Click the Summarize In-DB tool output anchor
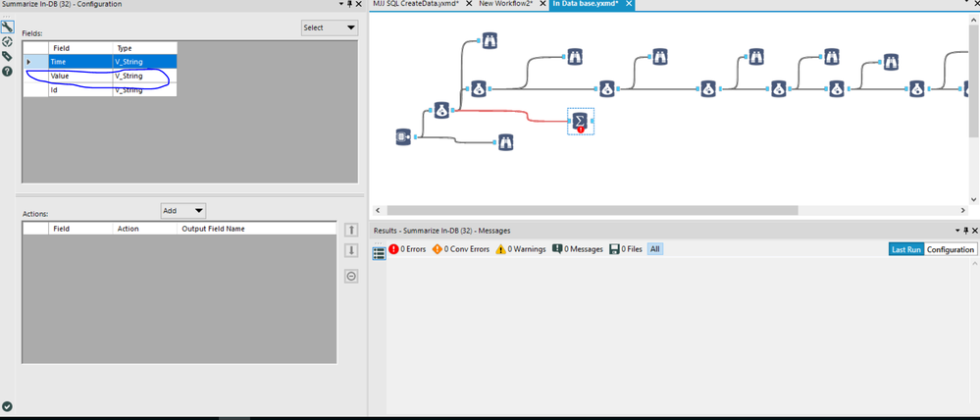The width and height of the screenshot is (980, 420). click(593, 120)
